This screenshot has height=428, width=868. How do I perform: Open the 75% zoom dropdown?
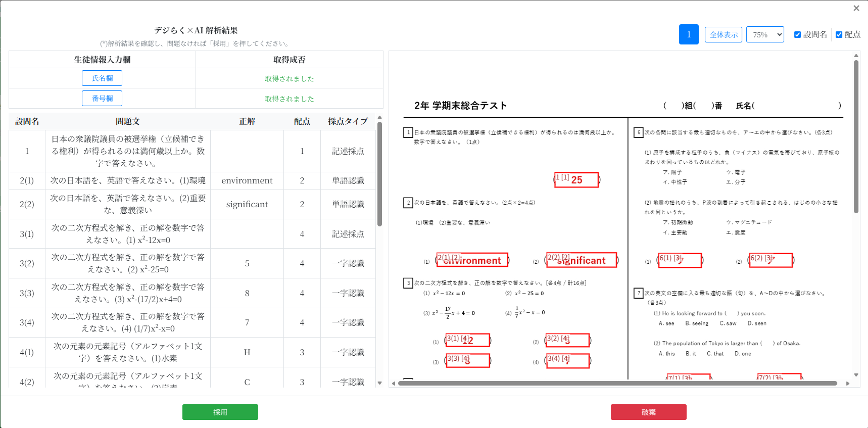[765, 34]
